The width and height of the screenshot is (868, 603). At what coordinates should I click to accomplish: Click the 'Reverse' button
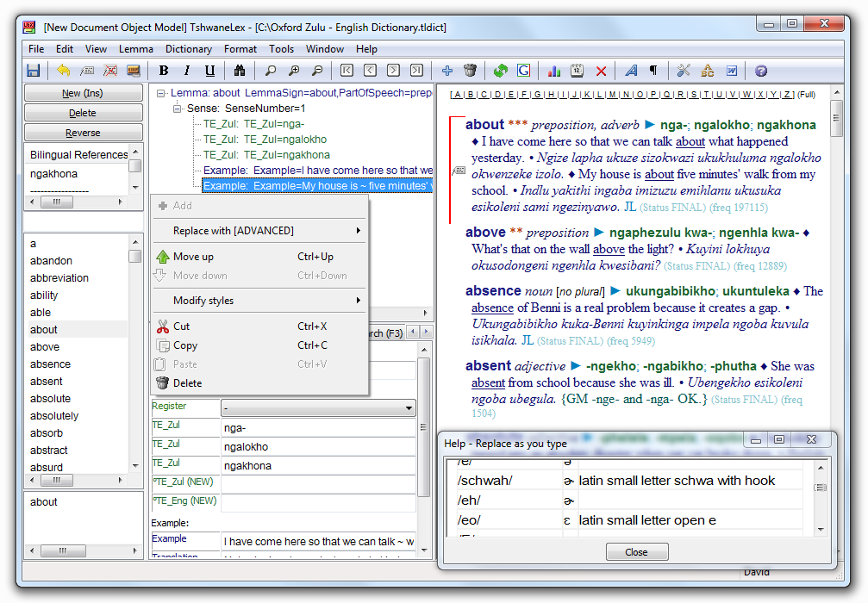coord(83,133)
